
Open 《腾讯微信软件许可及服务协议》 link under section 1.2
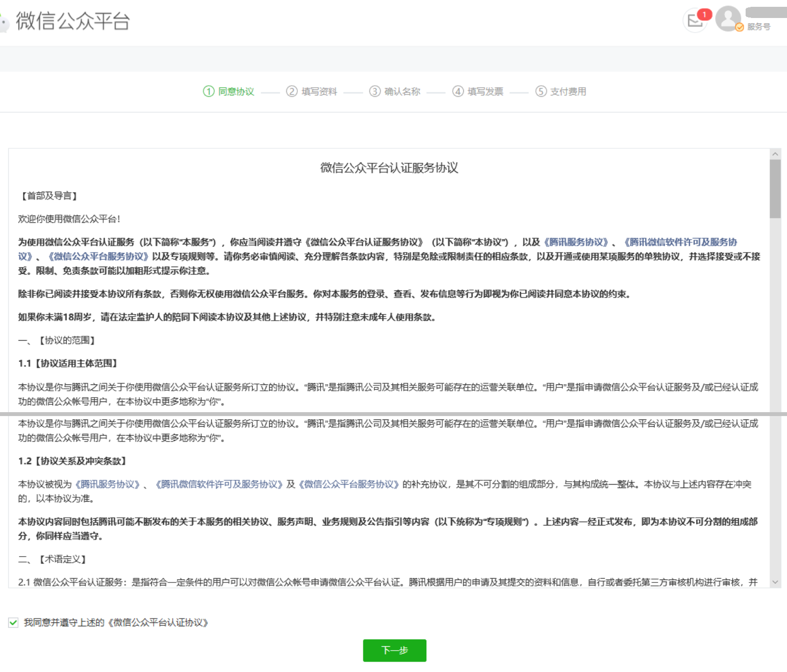(219, 484)
